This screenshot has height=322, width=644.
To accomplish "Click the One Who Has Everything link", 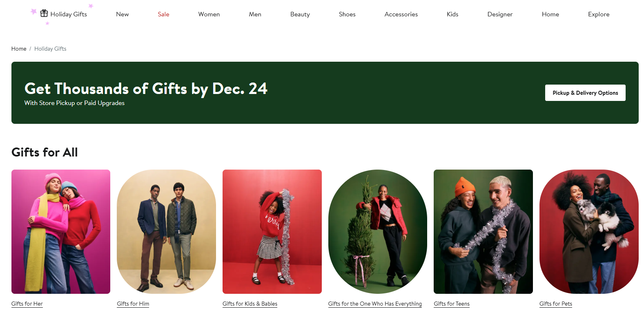I will tap(375, 304).
